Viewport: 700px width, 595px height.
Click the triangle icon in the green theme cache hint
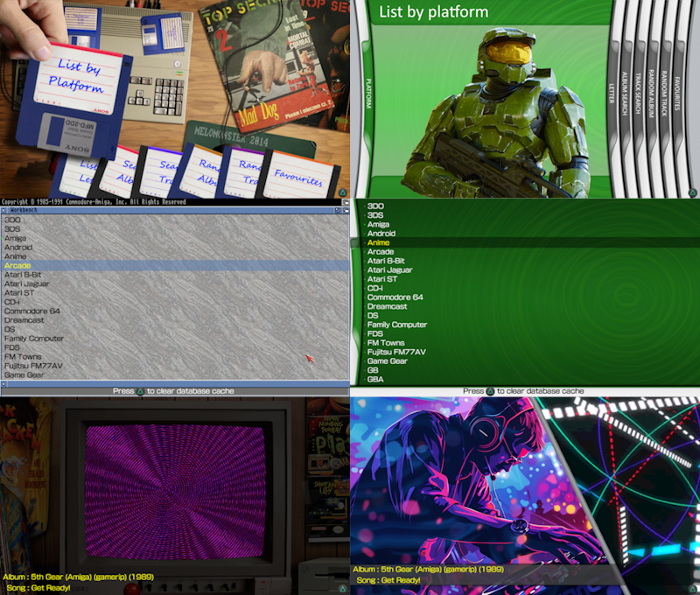coord(490,391)
